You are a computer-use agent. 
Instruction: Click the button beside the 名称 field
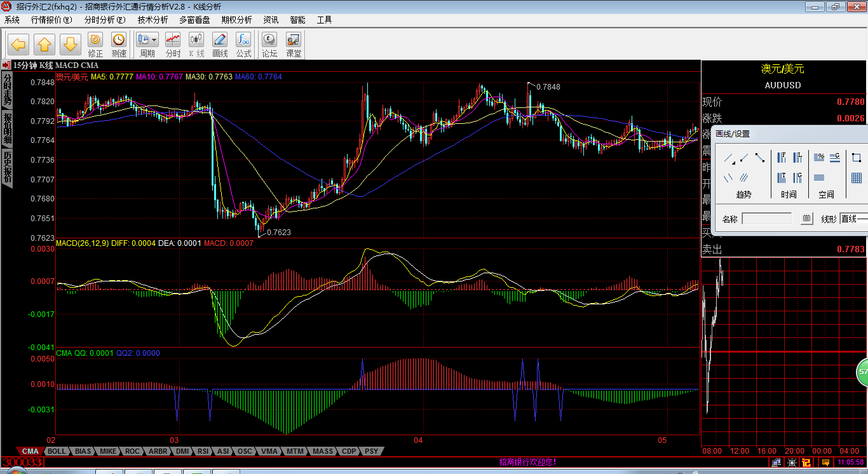tap(806, 219)
